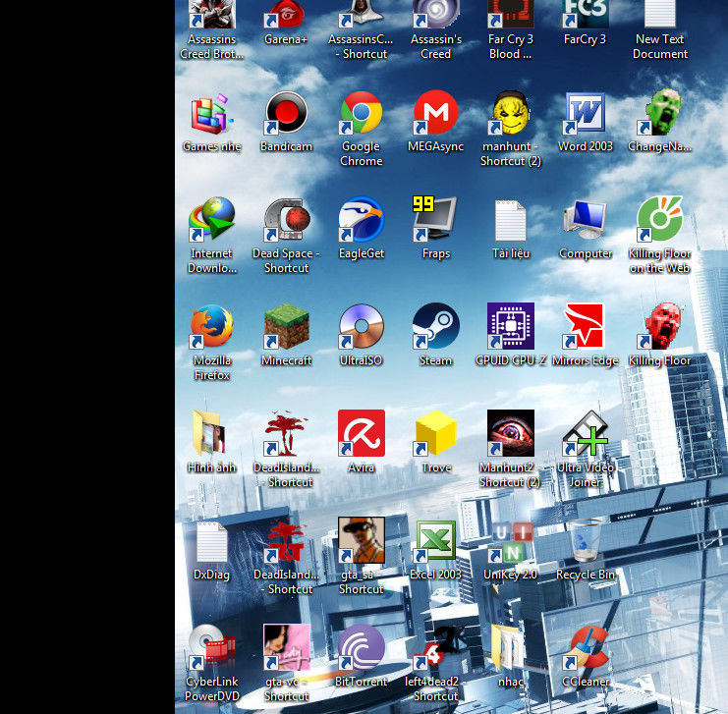The width and height of the screenshot is (728, 714).
Task: Select the UltraISO disc icon
Action: [x=361, y=327]
